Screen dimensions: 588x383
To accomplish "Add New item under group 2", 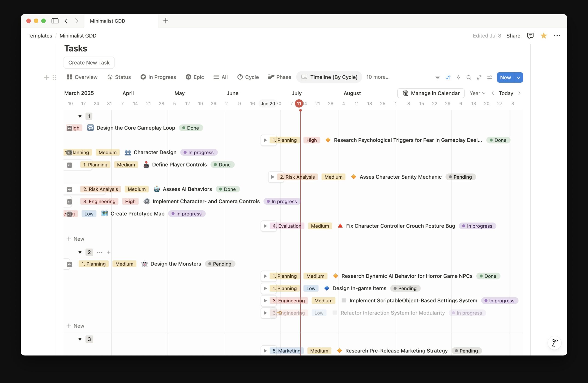I will 75,326.
